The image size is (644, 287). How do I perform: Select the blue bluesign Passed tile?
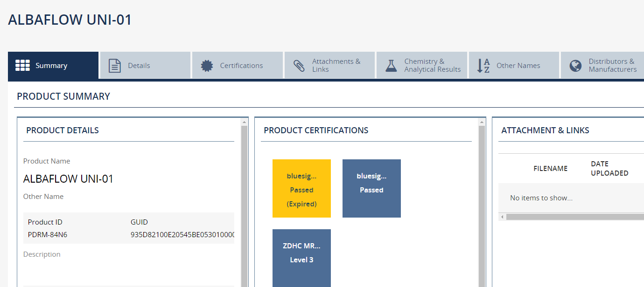click(371, 188)
